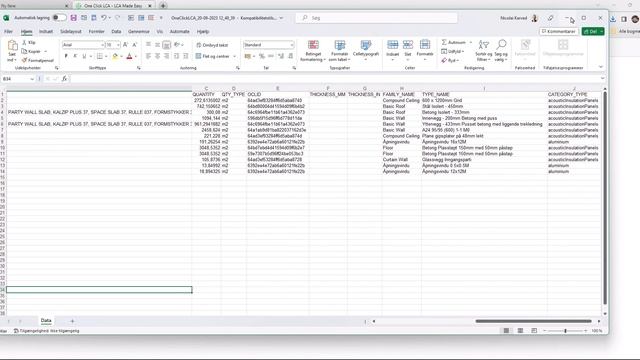The height and width of the screenshot is (360, 640).
Task: Toggle bold formatting
Action: click(66, 56)
